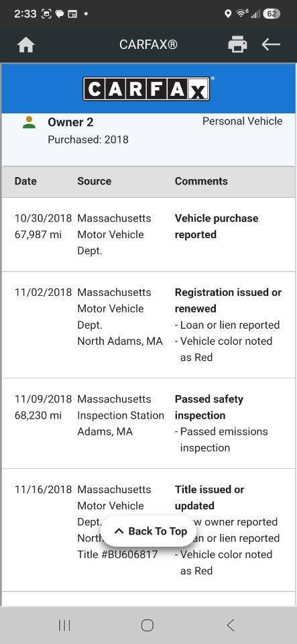297x644 pixels.
Task: Tap the battery indicator in status bar
Action: click(271, 13)
